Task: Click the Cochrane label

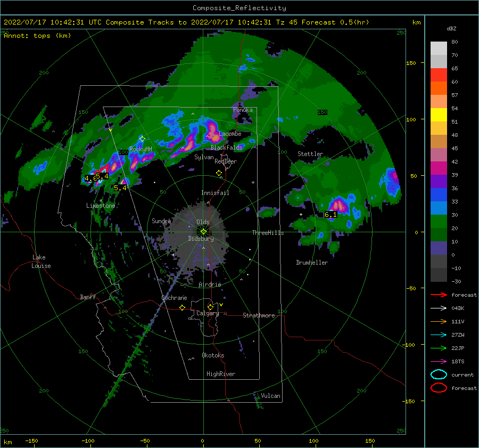Action: tap(174, 298)
